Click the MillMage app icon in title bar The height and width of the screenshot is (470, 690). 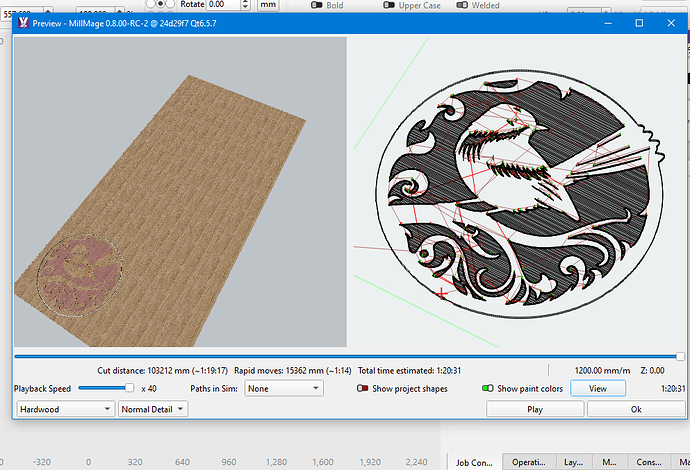23,23
